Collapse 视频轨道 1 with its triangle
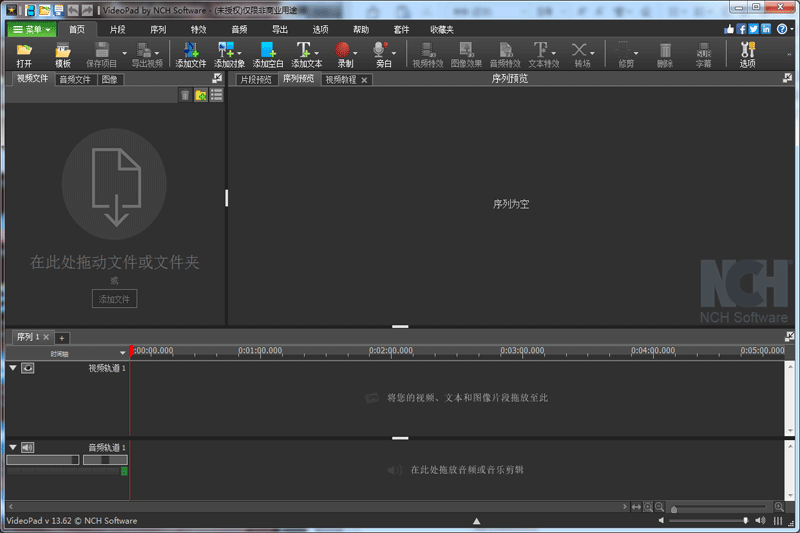 point(13,368)
